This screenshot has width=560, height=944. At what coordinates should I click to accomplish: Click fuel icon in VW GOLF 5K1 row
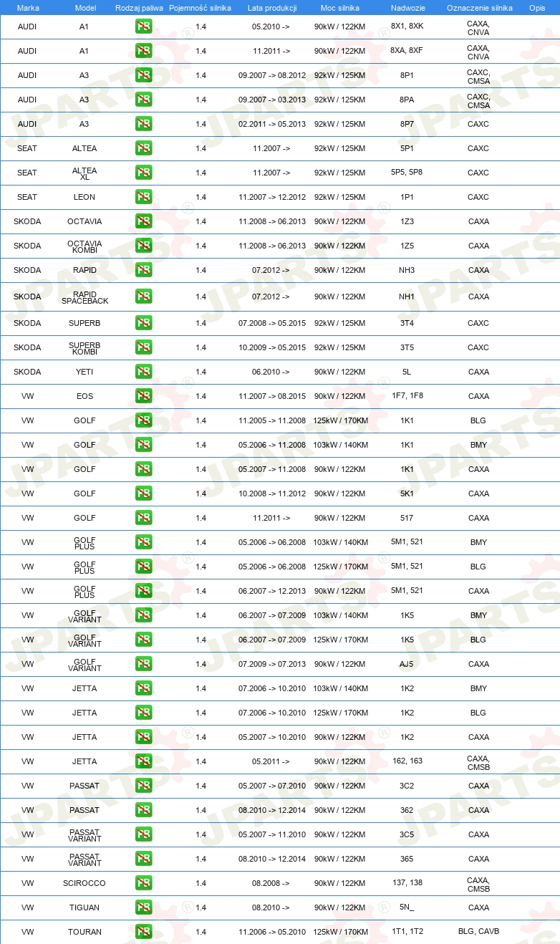click(x=144, y=493)
